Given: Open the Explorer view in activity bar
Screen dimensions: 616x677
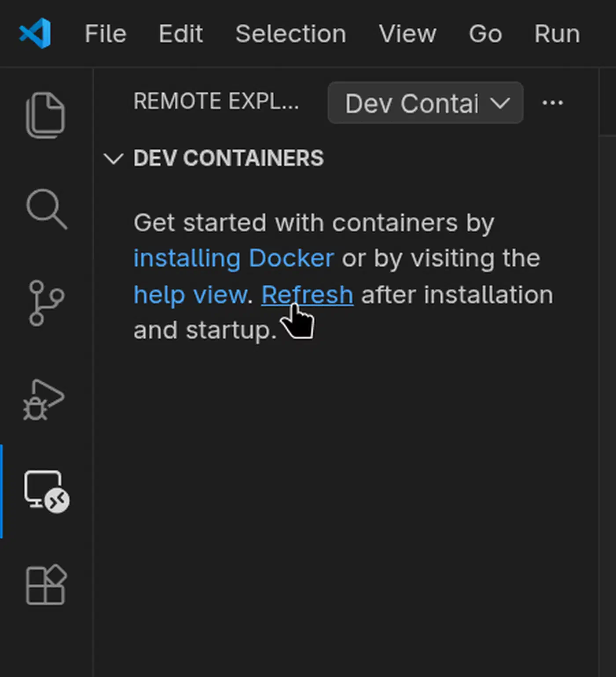Looking at the screenshot, I should (x=46, y=115).
